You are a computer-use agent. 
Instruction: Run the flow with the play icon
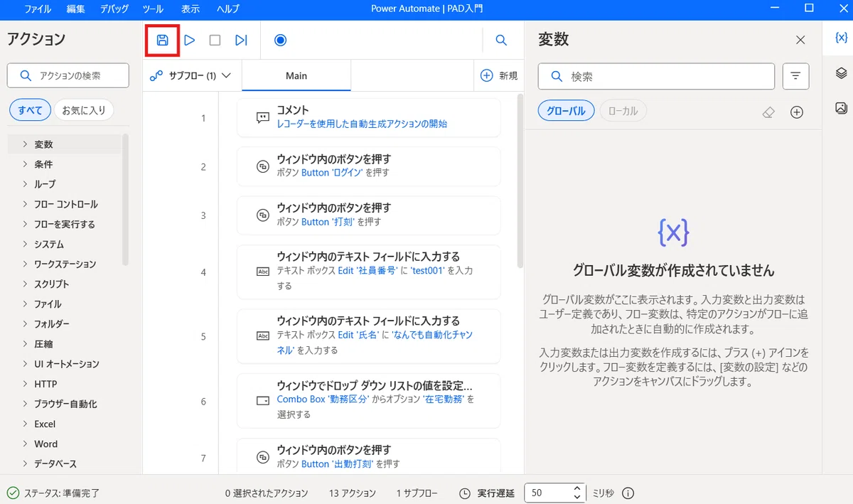tap(189, 40)
